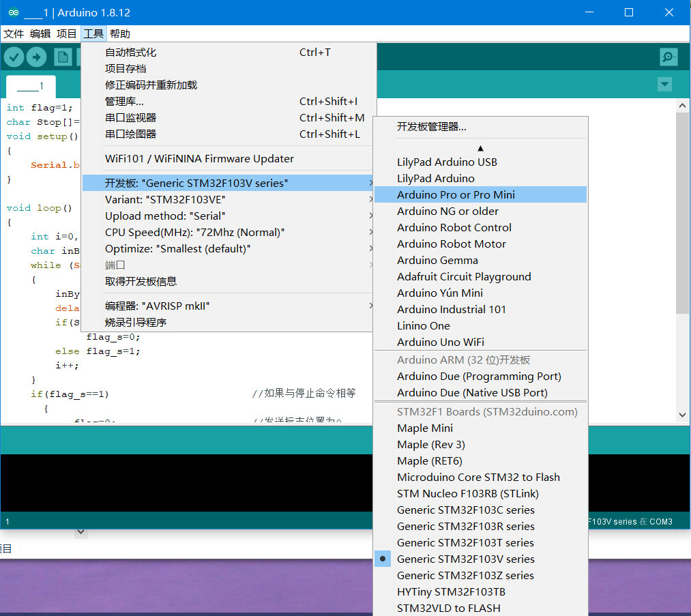The image size is (691, 616).
Task: Pick STM32VLD to FLASH board
Action: point(480,608)
